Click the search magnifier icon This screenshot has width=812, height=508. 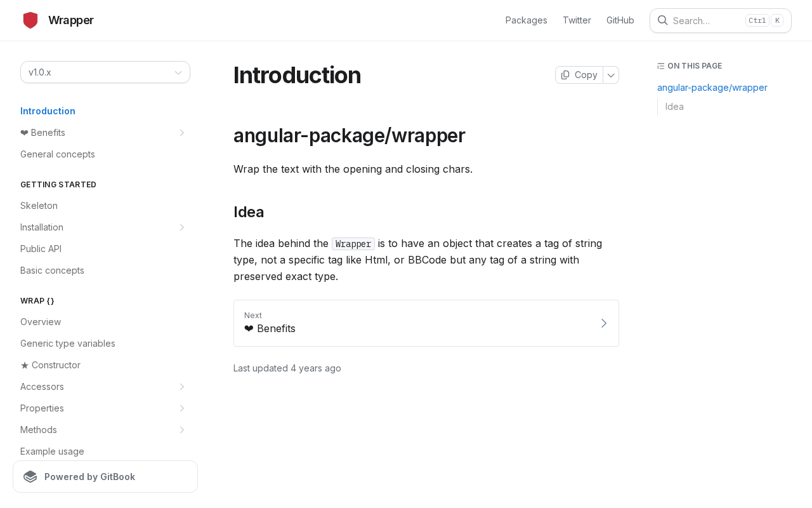pyautogui.click(x=662, y=20)
